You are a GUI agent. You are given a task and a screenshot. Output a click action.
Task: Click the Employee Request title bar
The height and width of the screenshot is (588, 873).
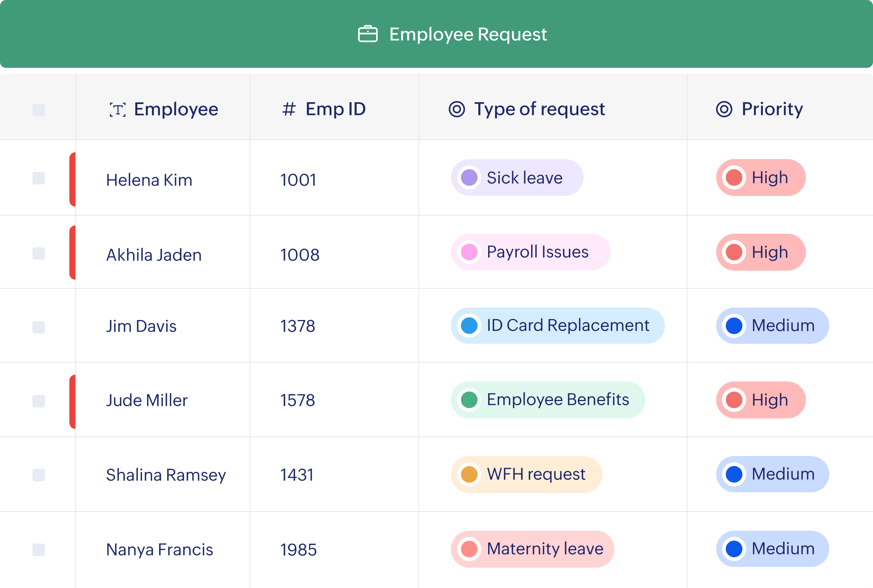pos(436,34)
